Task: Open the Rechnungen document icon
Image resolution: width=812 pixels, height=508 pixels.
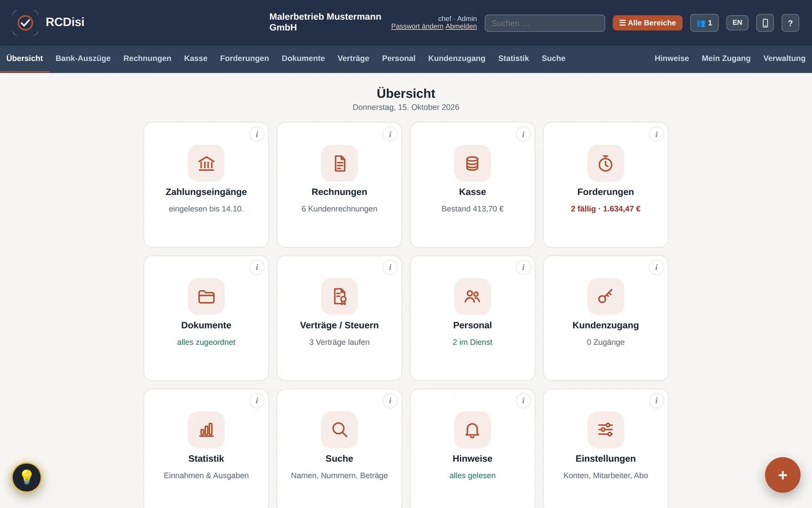Action: coord(340,163)
